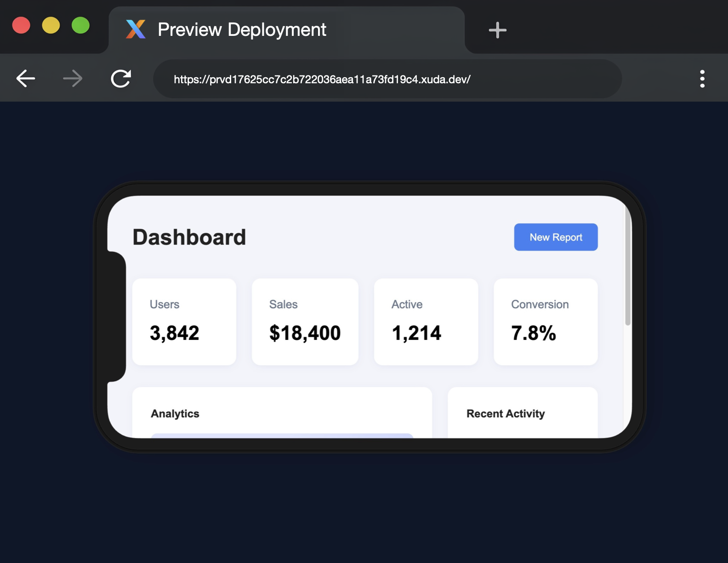The height and width of the screenshot is (563, 728).
Task: Click the green maximize window button
Action: tap(80, 25)
